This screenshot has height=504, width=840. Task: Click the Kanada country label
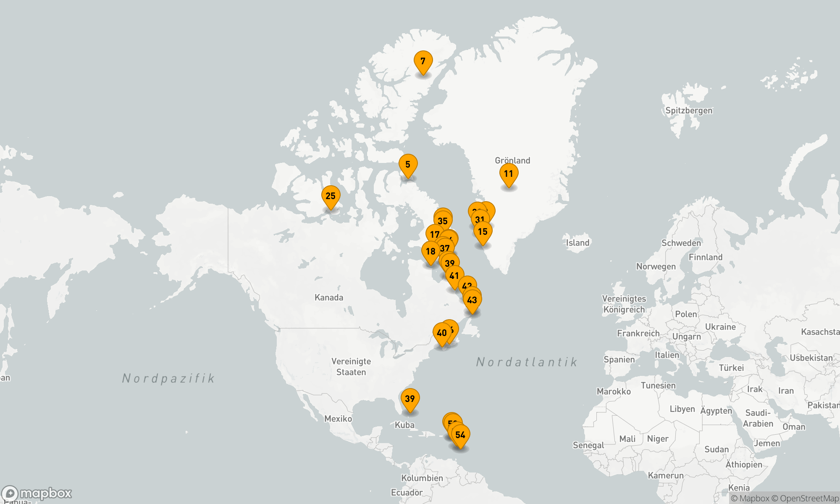pyautogui.click(x=329, y=298)
